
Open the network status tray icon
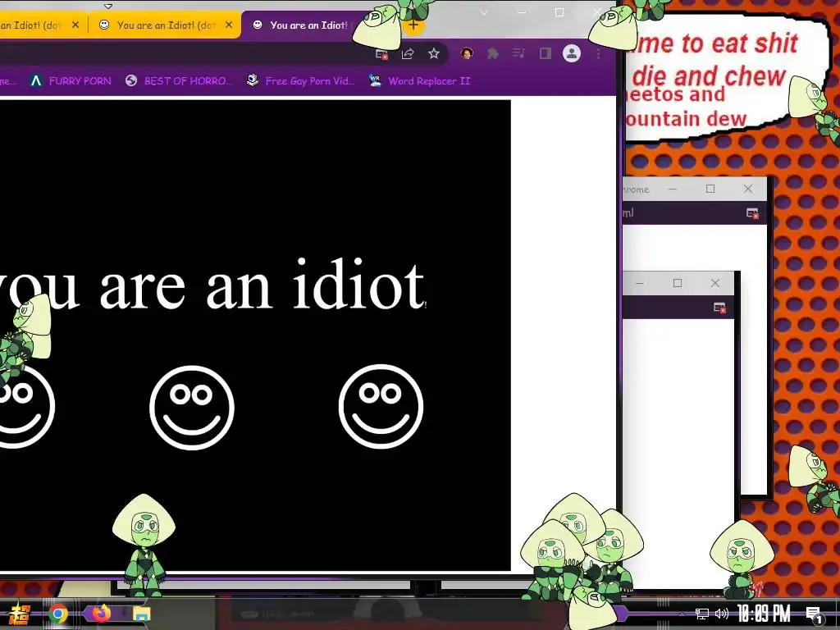(x=702, y=614)
